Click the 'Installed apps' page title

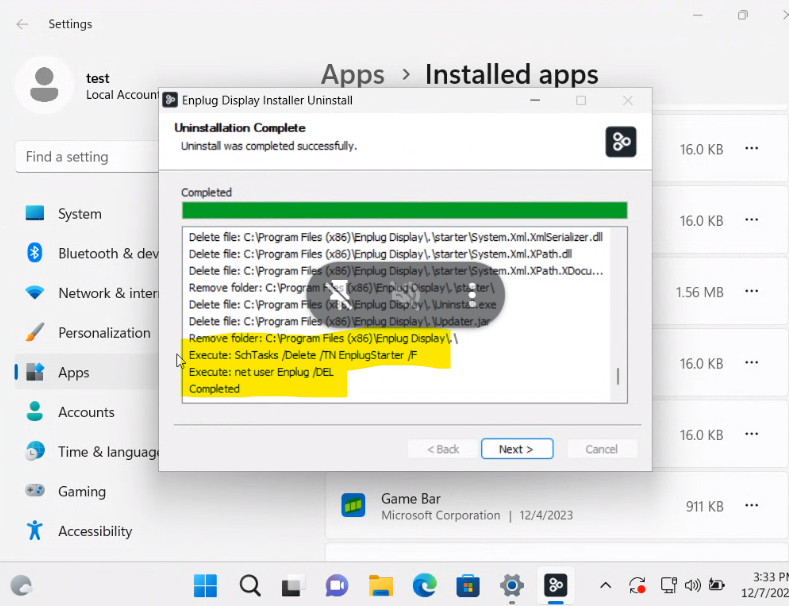pyautogui.click(x=512, y=74)
